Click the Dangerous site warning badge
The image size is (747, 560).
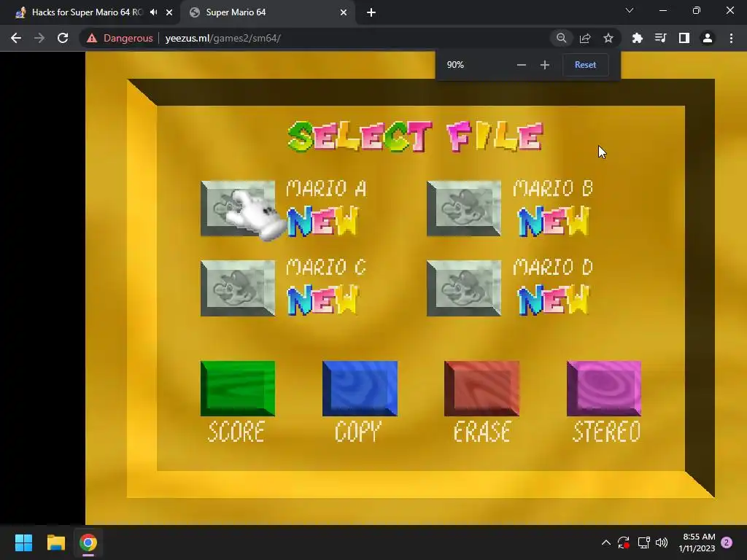pos(120,38)
